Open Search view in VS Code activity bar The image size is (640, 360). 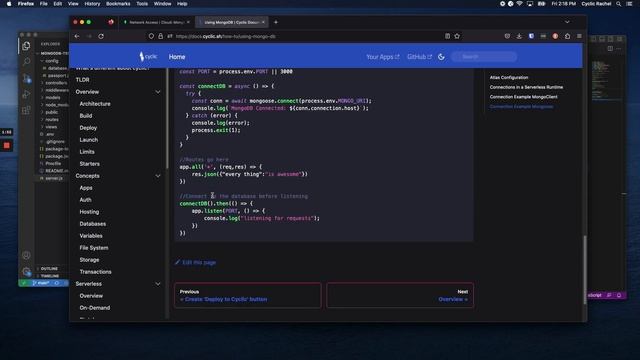(x=26, y=62)
